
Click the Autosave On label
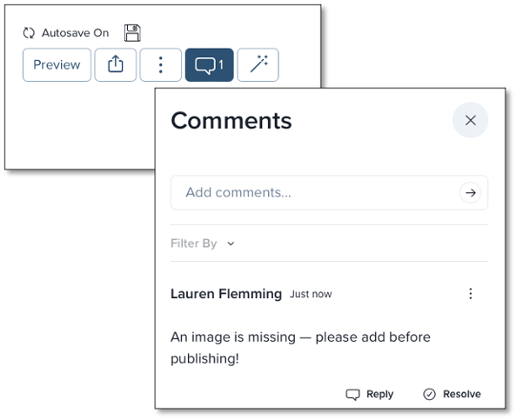coord(75,33)
